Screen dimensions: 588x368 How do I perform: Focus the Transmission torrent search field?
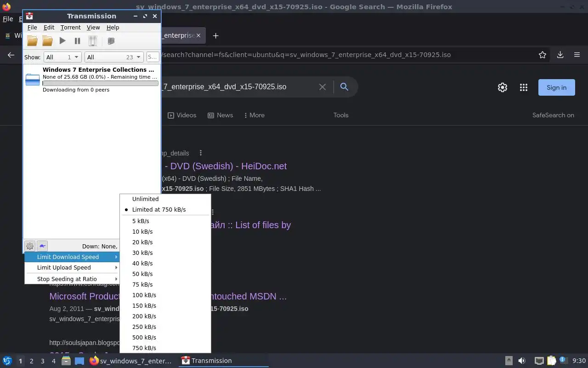click(153, 57)
